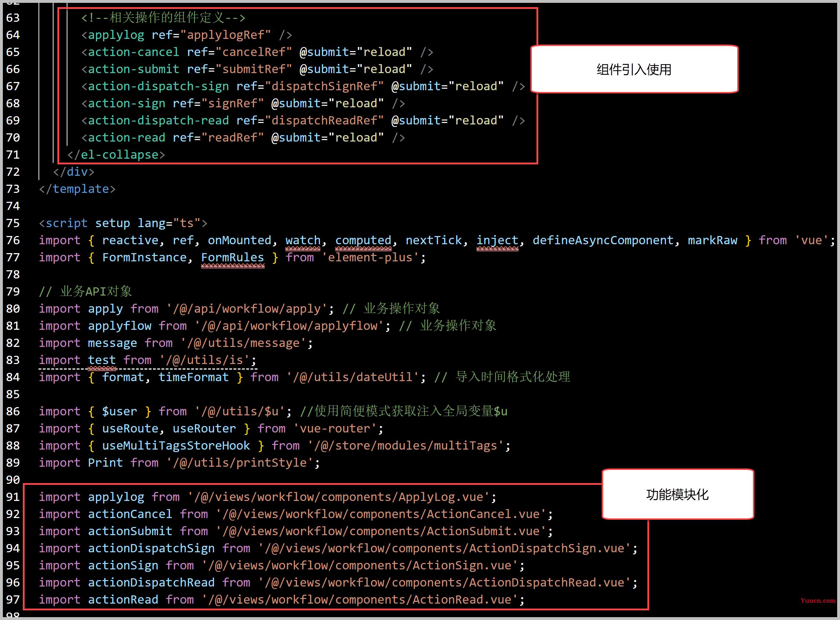840x620 pixels.
Task: Click the applylog tag on line 64
Action: point(116,35)
